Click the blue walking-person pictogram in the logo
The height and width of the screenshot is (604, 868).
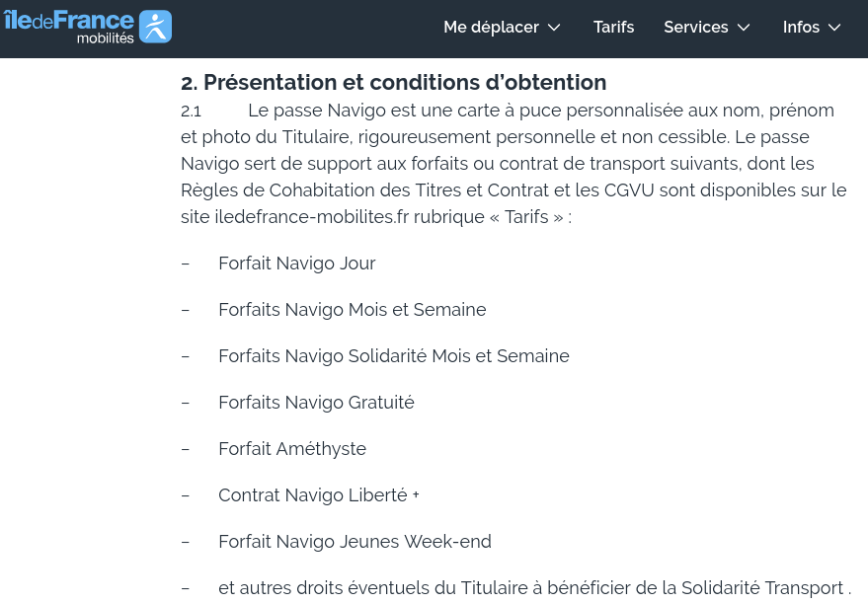pyautogui.click(x=155, y=27)
